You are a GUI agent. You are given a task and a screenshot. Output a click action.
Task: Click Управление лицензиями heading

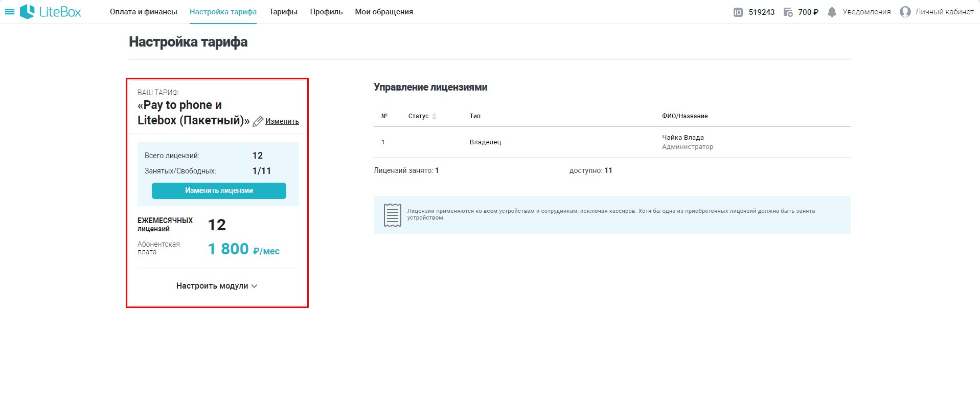point(430,87)
